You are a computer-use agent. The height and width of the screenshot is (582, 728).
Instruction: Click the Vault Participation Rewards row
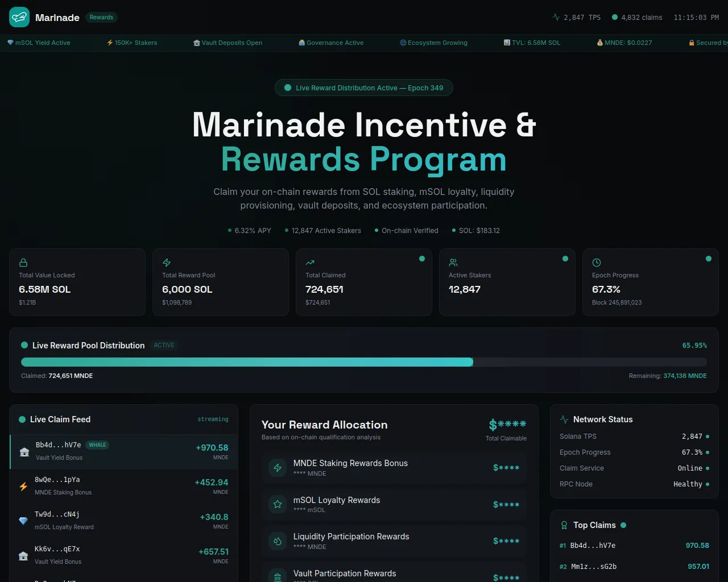point(394,574)
